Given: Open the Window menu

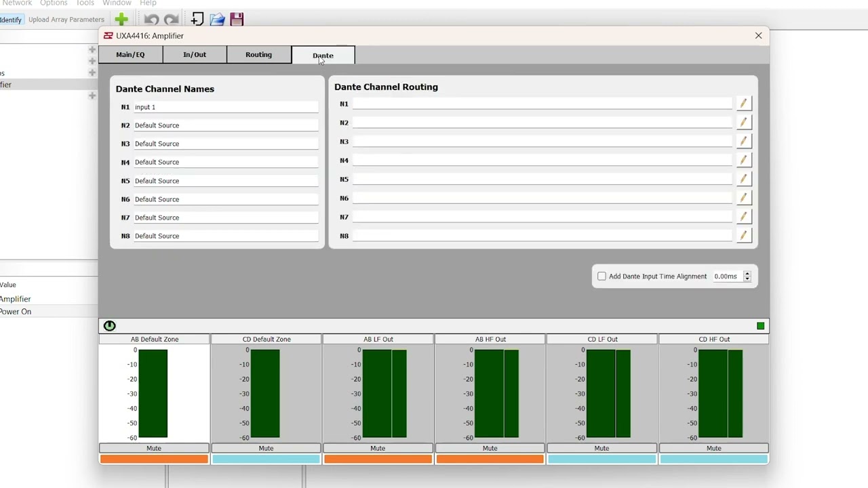Looking at the screenshot, I should [117, 3].
